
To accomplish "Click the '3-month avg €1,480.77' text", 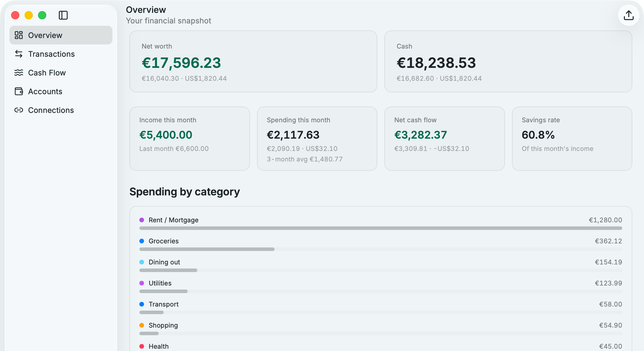I will (305, 159).
